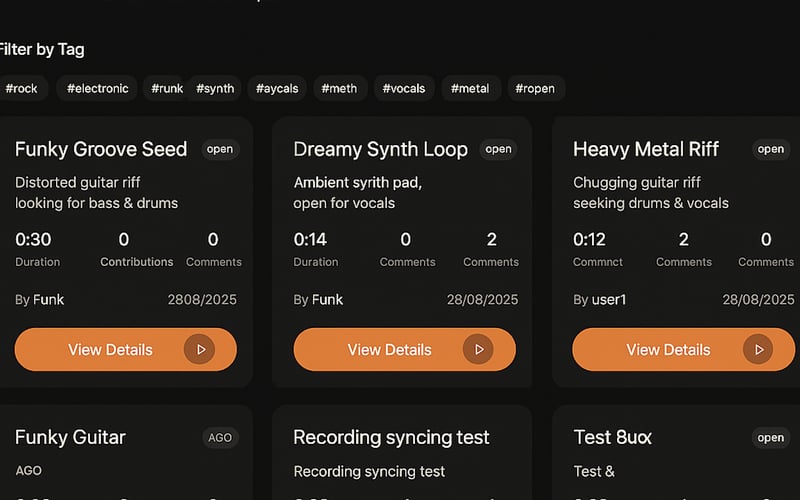Click the AGO badge on Funky Guitar
This screenshot has width=800, height=500.
(x=220, y=438)
